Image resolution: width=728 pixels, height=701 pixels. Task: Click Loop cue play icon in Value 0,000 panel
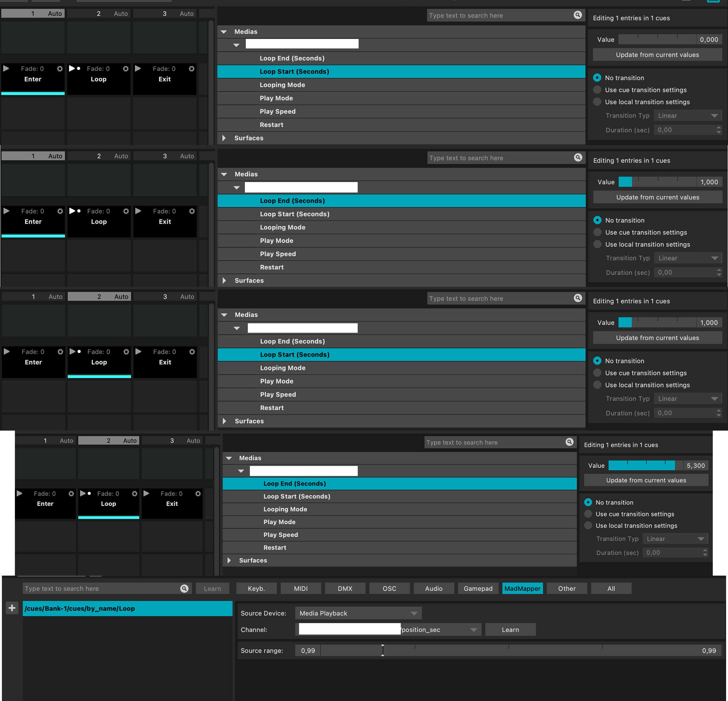(x=72, y=69)
